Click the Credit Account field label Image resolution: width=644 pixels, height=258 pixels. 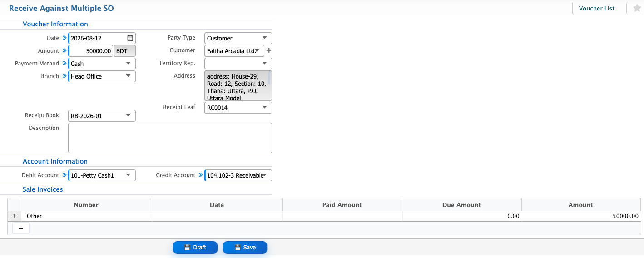(176, 175)
